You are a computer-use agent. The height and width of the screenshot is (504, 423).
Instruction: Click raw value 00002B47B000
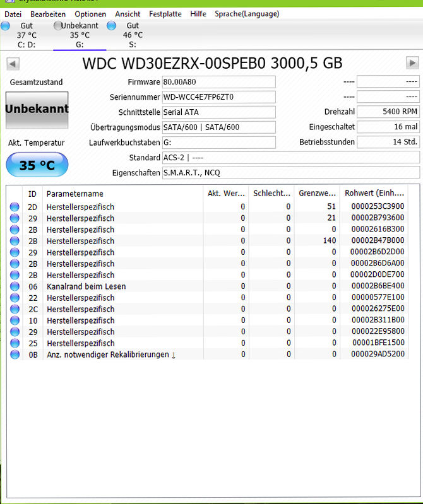click(378, 240)
